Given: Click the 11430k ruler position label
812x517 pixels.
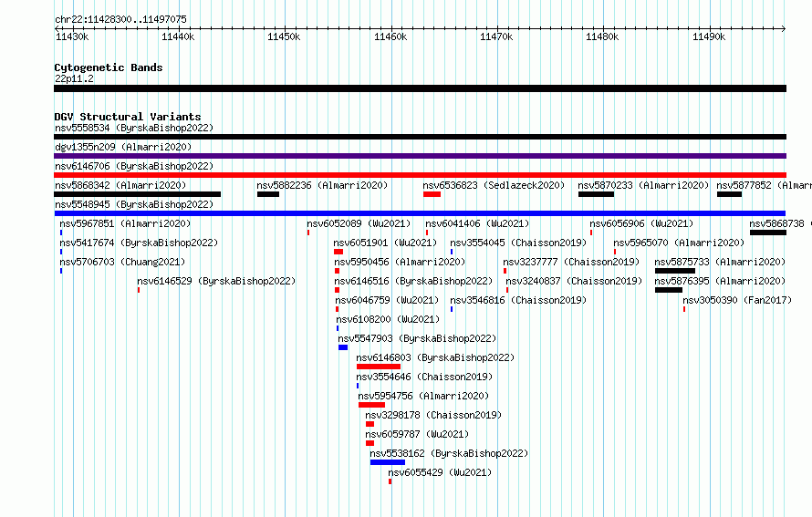Looking at the screenshot, I should click(x=72, y=37).
